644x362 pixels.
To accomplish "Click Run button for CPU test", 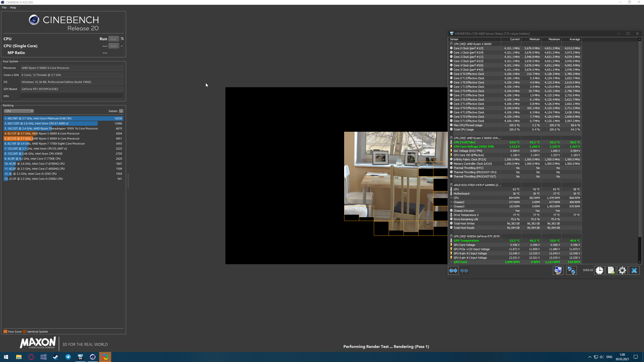I will click(x=113, y=39).
